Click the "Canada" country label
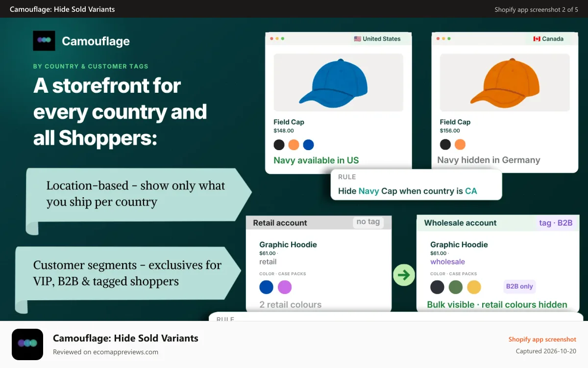This screenshot has width=588, height=368. click(x=553, y=39)
